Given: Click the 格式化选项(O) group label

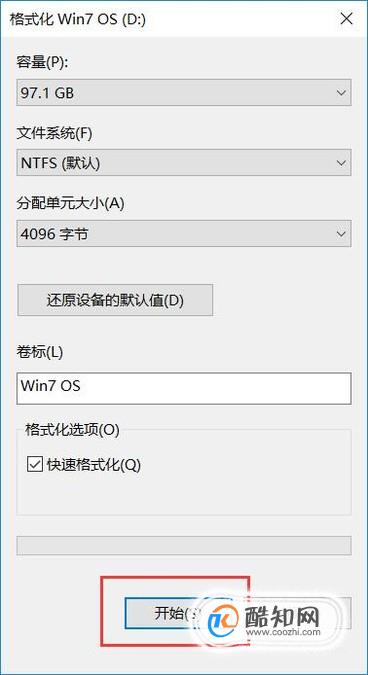Looking at the screenshot, I should [72, 429].
